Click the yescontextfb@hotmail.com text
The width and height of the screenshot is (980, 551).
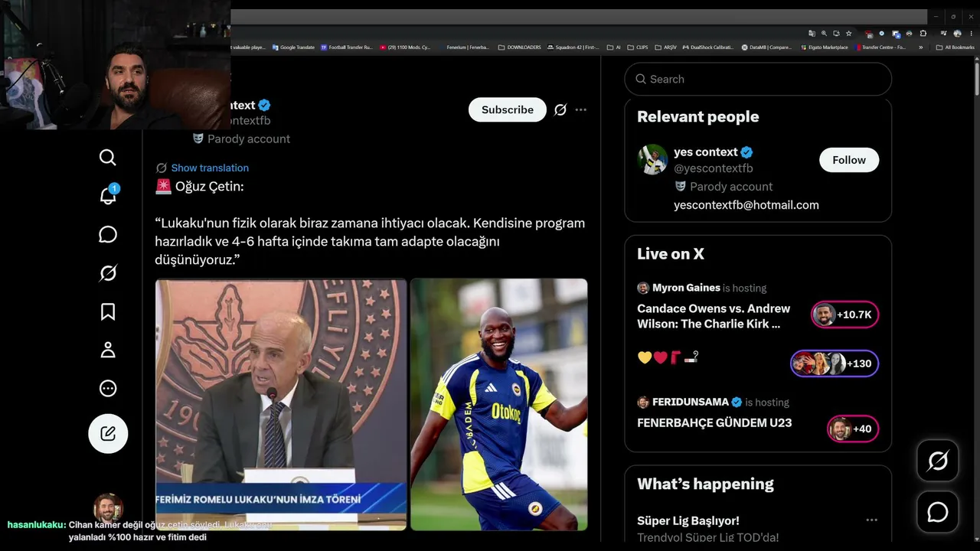tap(746, 205)
